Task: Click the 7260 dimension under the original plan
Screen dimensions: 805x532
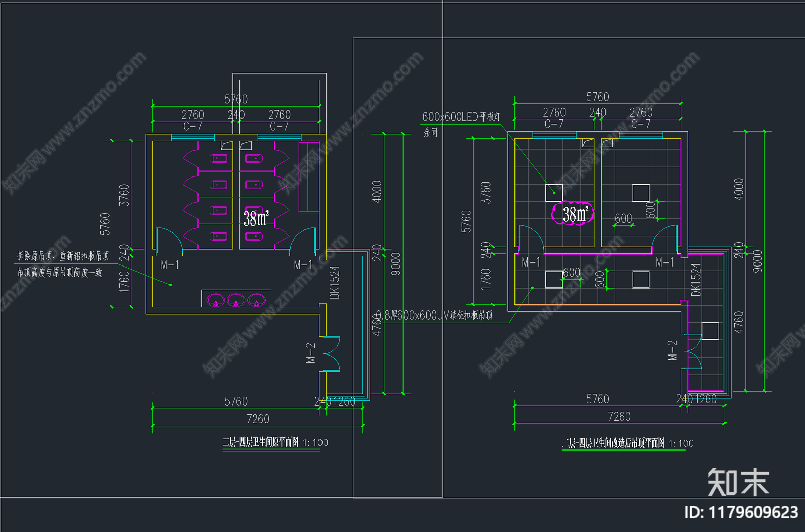Action: pyautogui.click(x=258, y=419)
